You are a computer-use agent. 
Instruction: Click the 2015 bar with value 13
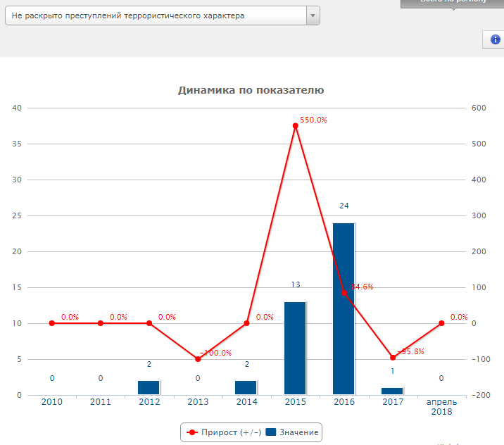[295, 348]
